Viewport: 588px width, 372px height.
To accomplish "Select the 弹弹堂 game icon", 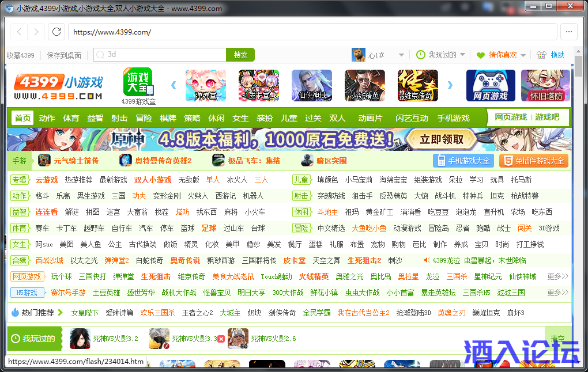I will pos(205,85).
